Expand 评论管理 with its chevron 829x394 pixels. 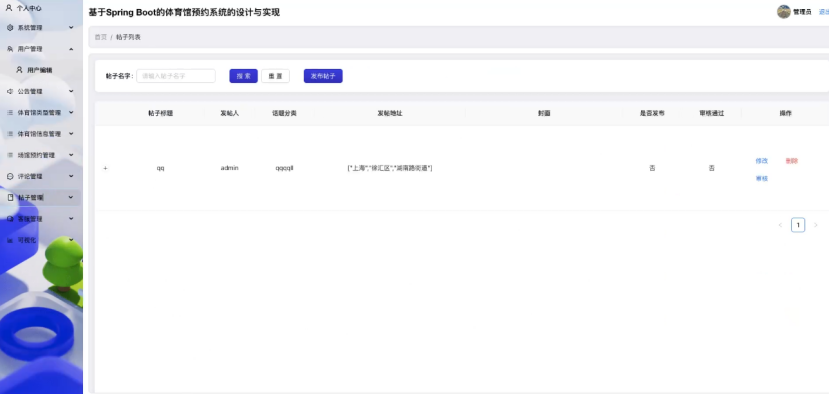coord(71,176)
